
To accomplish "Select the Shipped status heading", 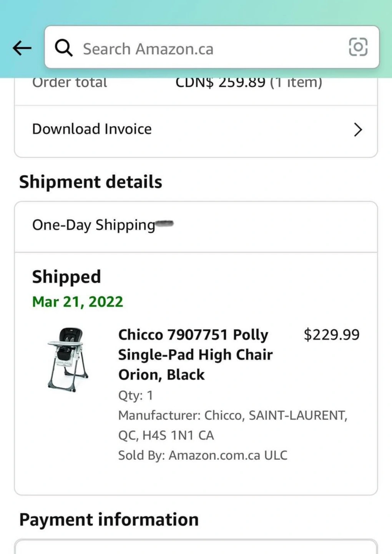I will pyautogui.click(x=66, y=277).
